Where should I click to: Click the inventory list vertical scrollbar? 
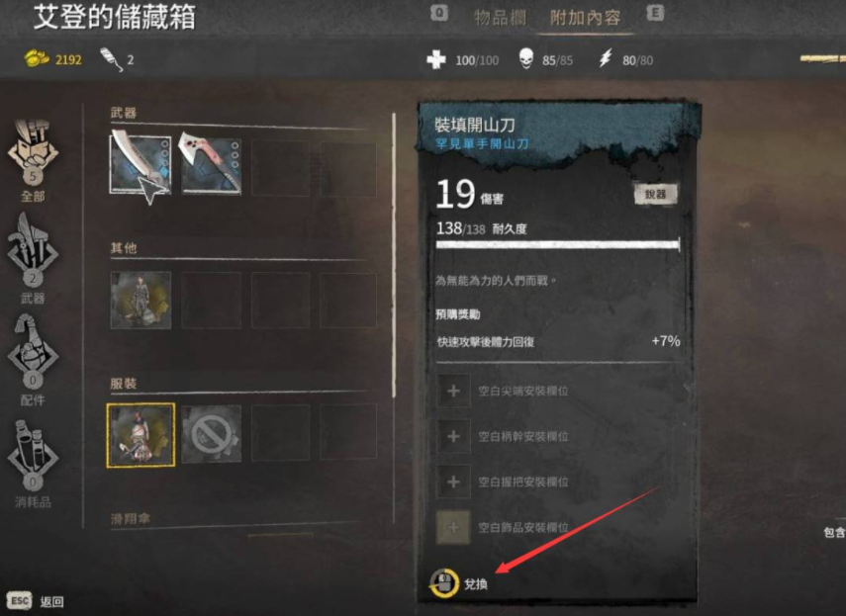394,255
